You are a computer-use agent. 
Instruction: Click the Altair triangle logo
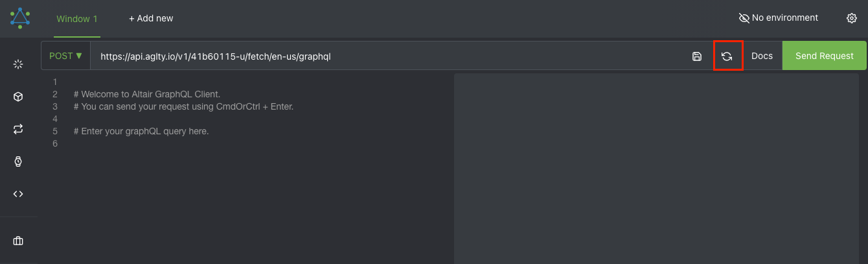point(20,18)
